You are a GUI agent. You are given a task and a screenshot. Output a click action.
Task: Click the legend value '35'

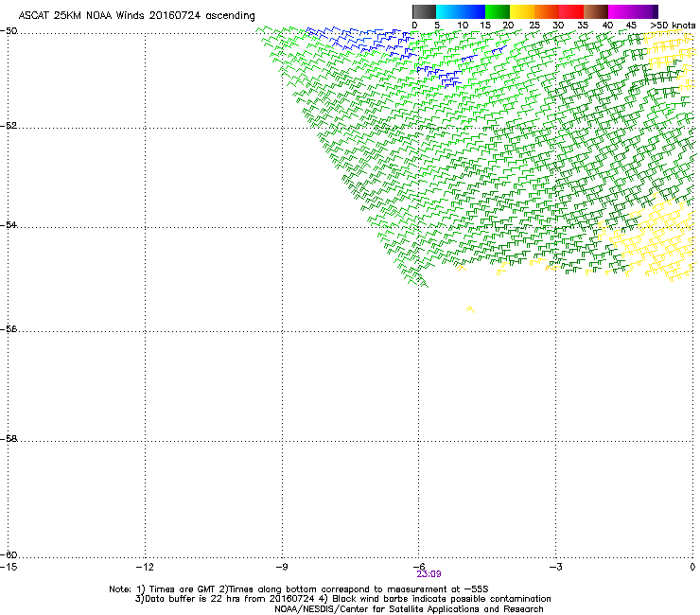pyautogui.click(x=583, y=26)
